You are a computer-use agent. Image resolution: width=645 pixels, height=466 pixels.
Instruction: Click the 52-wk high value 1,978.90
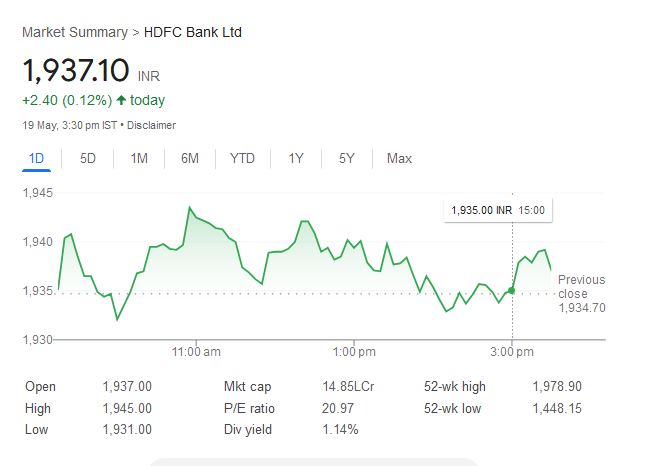(557, 387)
